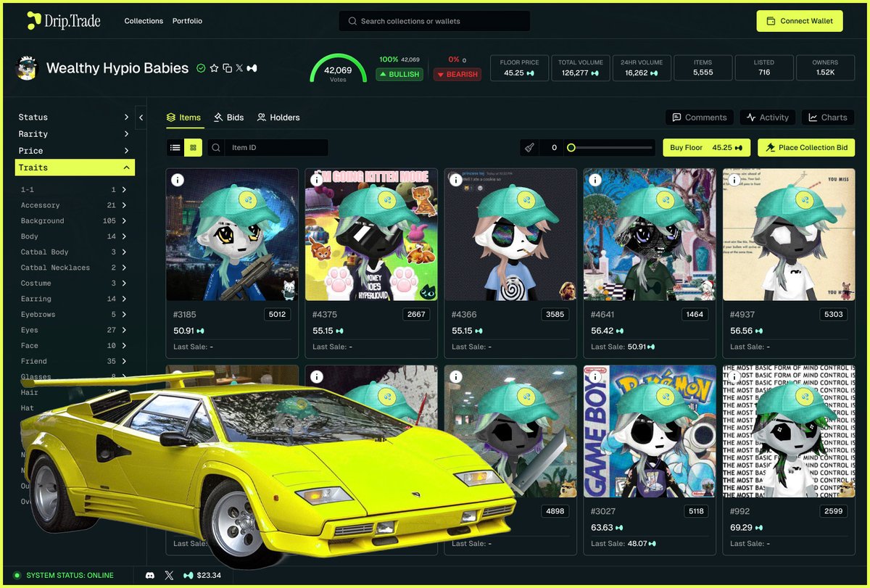Open Discord from the status bar
The width and height of the screenshot is (870, 588).
[x=150, y=575]
